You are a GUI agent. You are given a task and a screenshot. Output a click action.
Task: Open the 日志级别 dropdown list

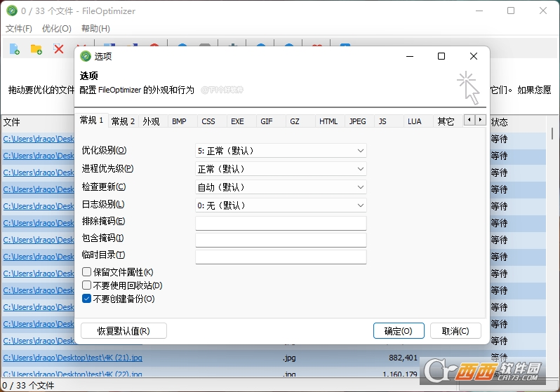tap(281, 205)
